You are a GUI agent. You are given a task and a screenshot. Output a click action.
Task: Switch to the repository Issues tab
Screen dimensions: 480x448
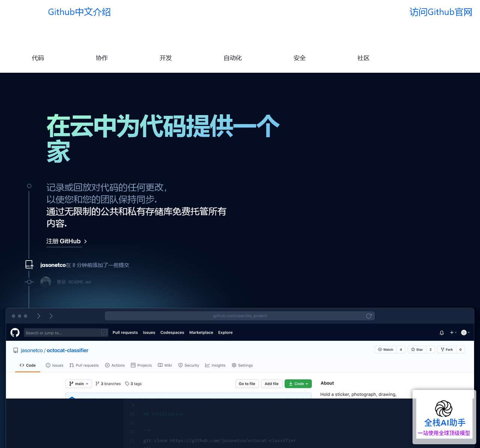[x=54, y=365]
